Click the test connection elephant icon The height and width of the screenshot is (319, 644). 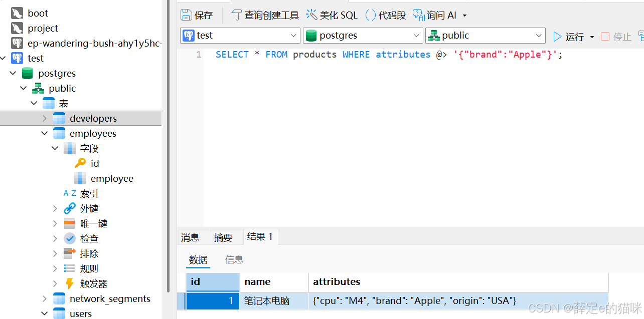point(17,59)
